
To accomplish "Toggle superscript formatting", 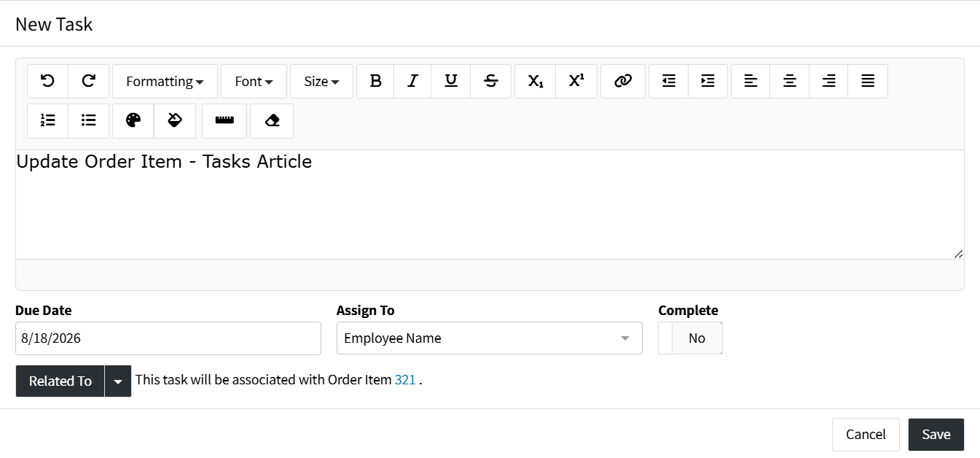I will point(576,81).
